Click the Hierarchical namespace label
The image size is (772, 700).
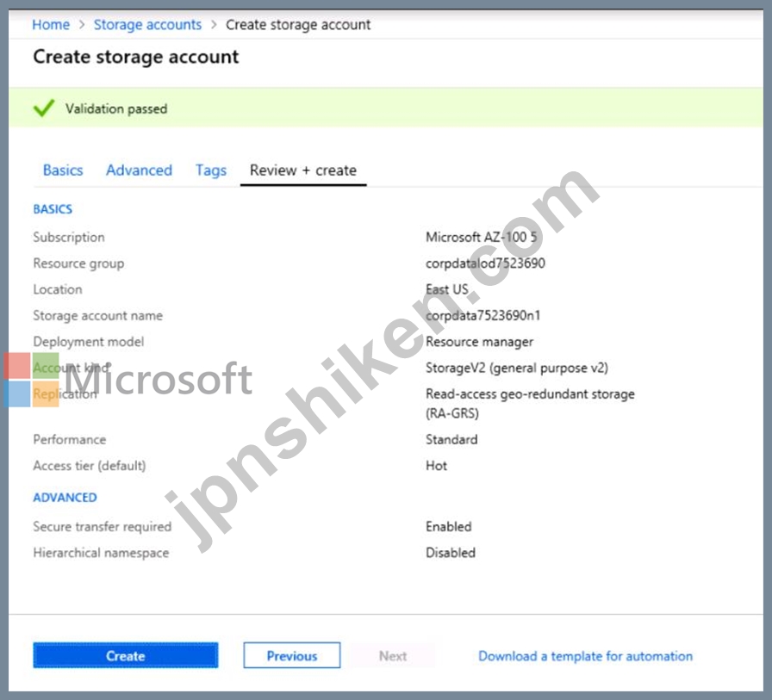[x=101, y=553]
